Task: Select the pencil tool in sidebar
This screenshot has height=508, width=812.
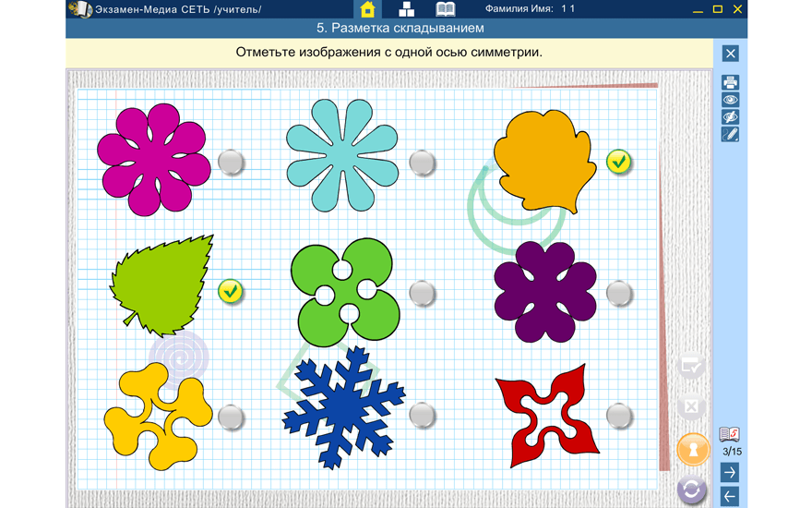Action: point(730,134)
